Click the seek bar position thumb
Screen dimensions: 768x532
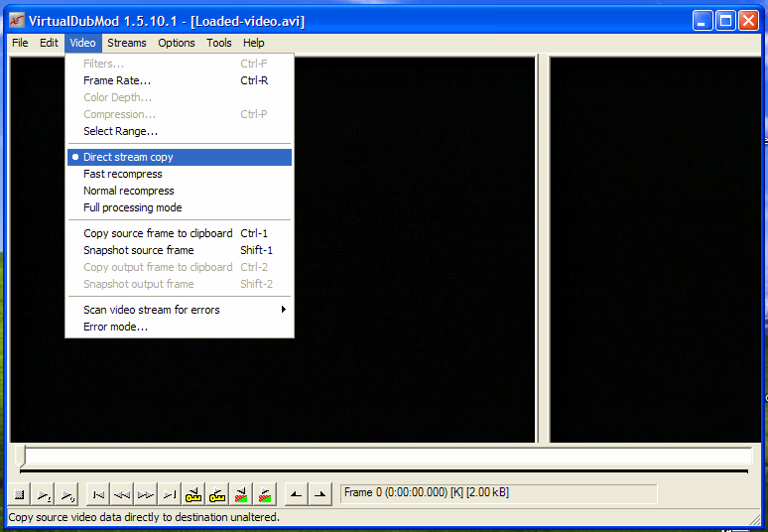pyautogui.click(x=20, y=456)
